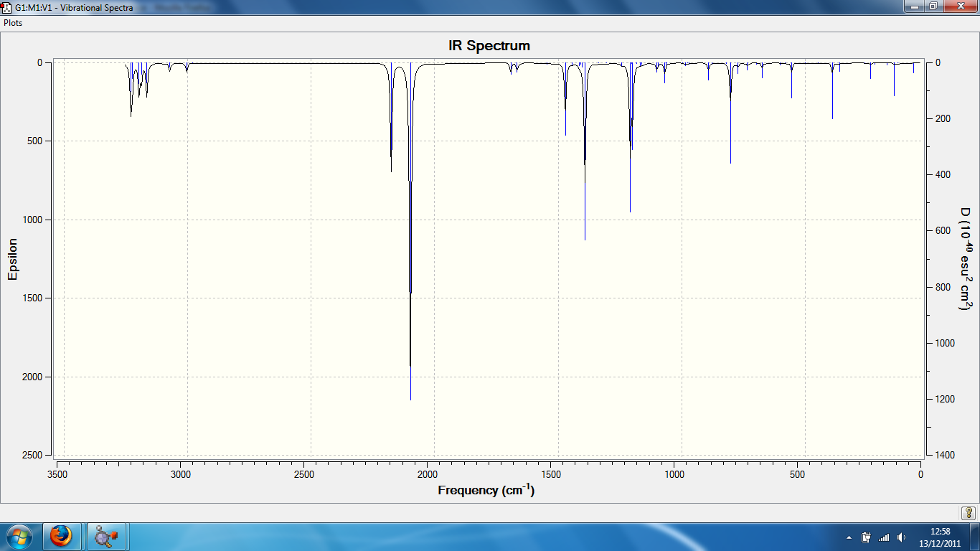Click the Show Desktop strip at taskbar end
The width and height of the screenshot is (980, 551).
pos(974,537)
